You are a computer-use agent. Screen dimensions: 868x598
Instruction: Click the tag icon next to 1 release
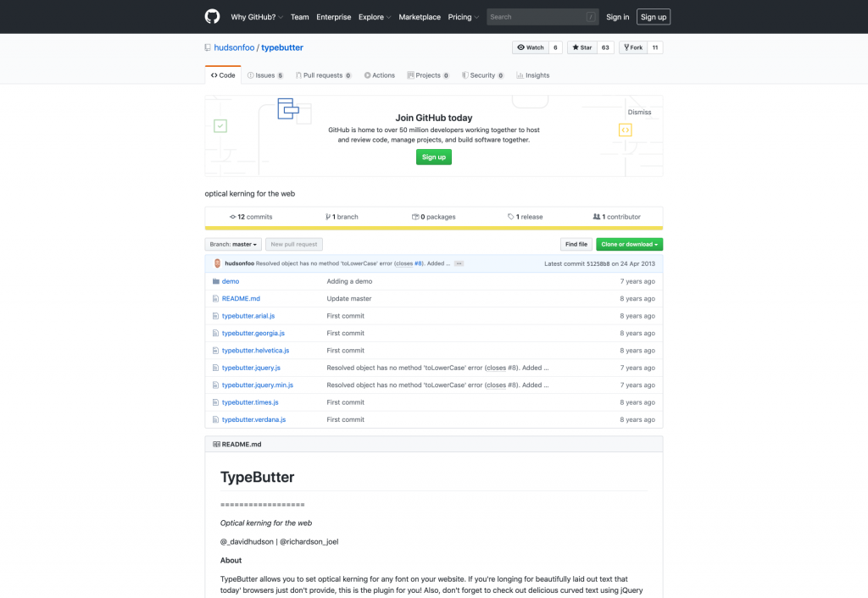click(511, 217)
